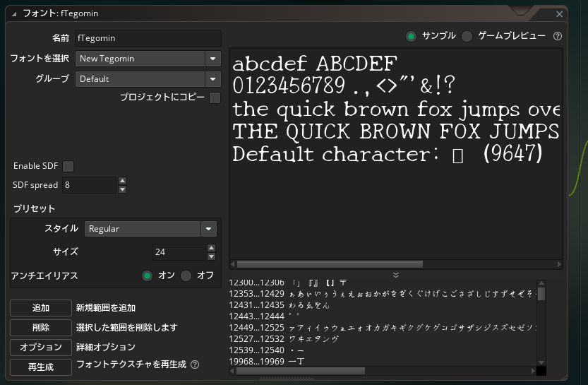The image size is (588, 385).
Task: Click the 追加 button
Action: [41, 308]
